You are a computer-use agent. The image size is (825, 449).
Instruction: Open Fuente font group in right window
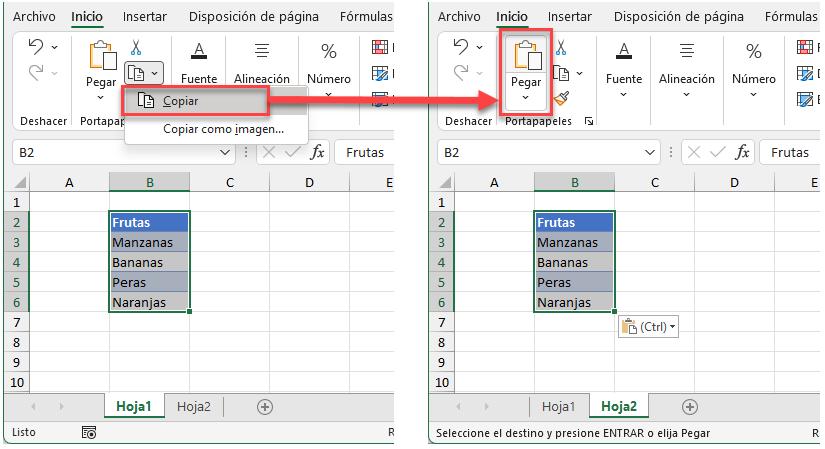(x=623, y=68)
